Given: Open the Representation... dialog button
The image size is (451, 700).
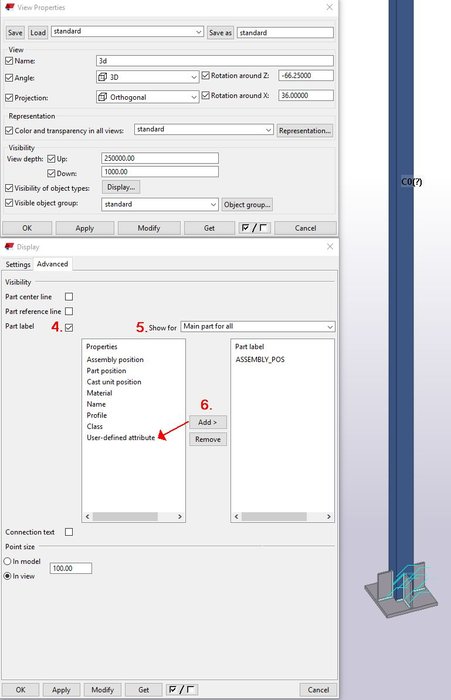Looking at the screenshot, I should (x=305, y=131).
